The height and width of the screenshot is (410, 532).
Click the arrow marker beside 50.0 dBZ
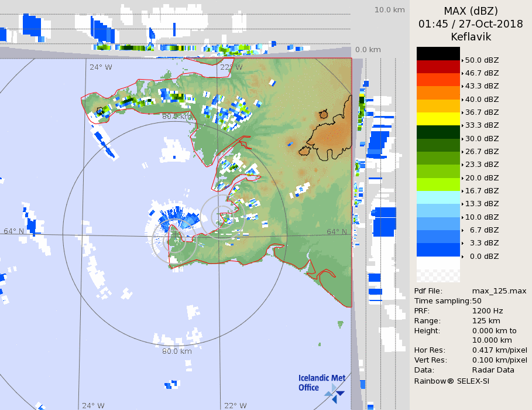(x=462, y=60)
